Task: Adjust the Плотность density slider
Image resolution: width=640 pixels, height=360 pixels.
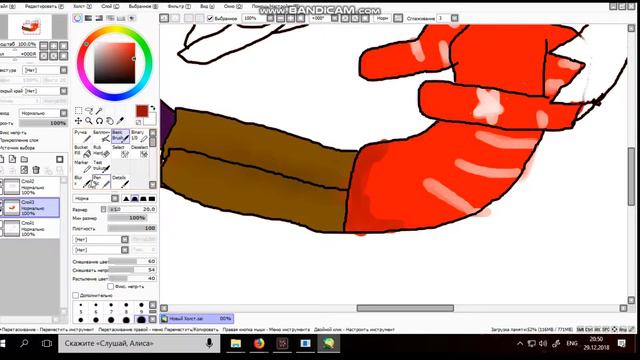Action: tap(132, 228)
